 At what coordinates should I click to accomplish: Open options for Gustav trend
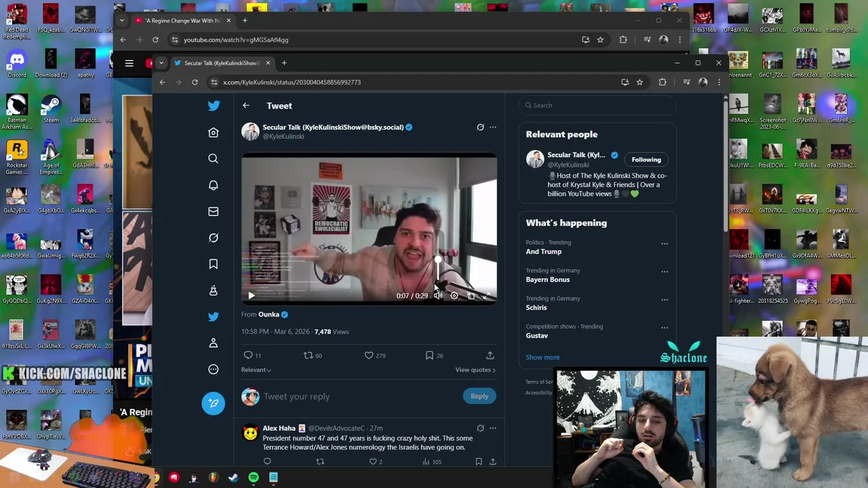point(665,328)
